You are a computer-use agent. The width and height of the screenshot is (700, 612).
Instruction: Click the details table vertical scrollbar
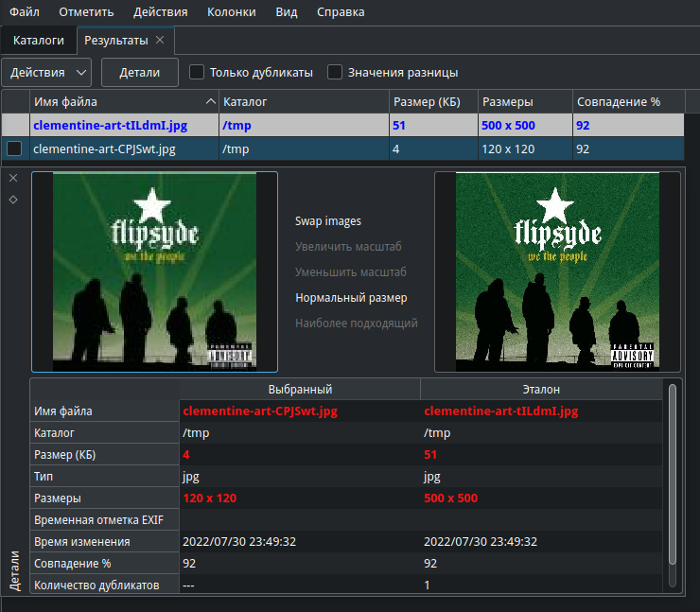(673, 474)
